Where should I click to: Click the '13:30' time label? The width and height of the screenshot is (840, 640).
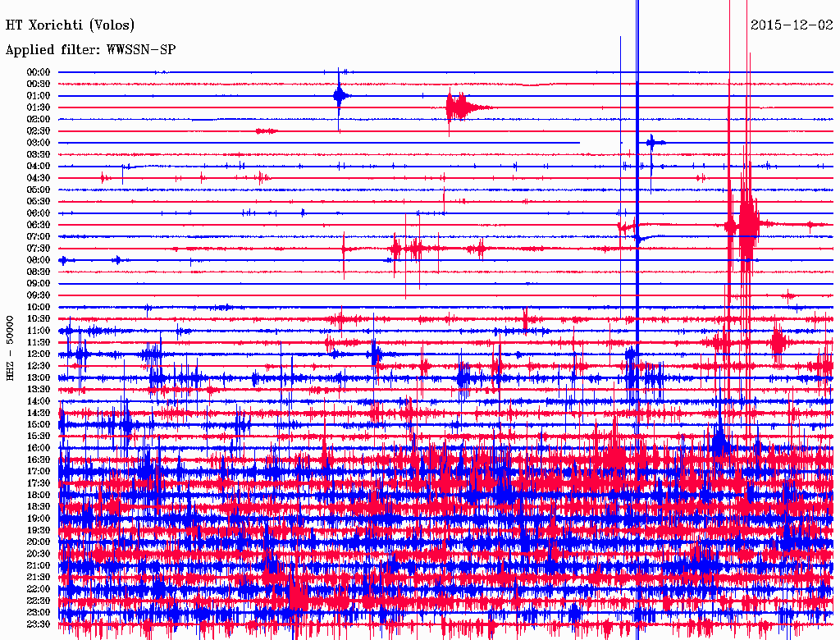tap(39, 390)
